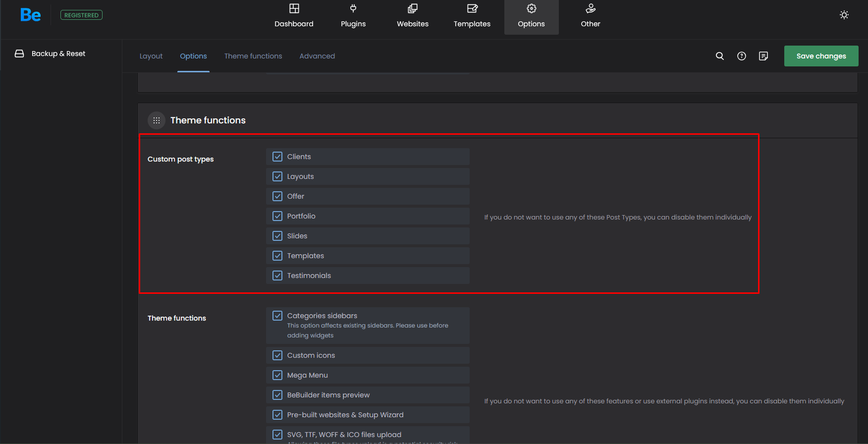The image size is (868, 444).
Task: Click the search magnifier icon
Action: point(720,56)
